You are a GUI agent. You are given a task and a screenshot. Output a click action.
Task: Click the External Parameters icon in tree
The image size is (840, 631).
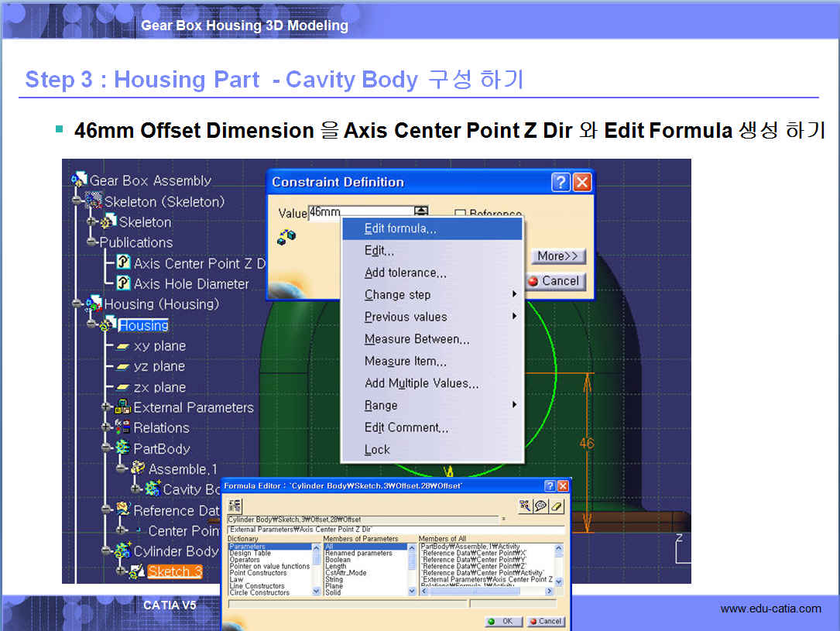pyautogui.click(x=122, y=407)
